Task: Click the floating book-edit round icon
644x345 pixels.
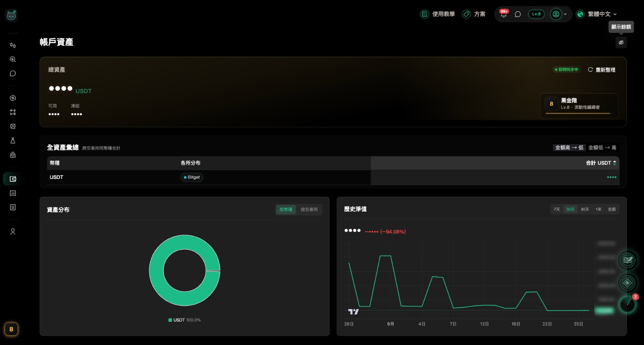Action: pos(627,260)
